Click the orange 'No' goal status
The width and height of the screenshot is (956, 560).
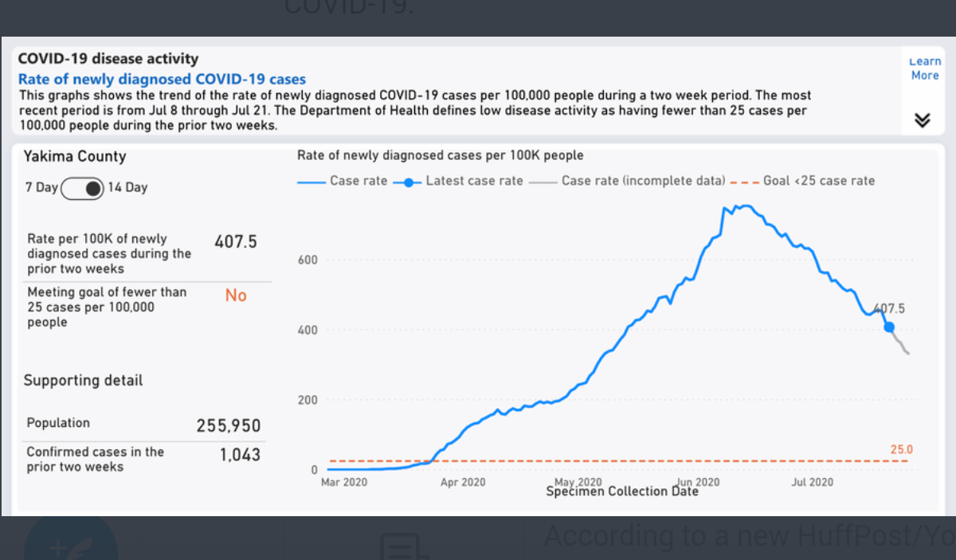click(x=236, y=296)
